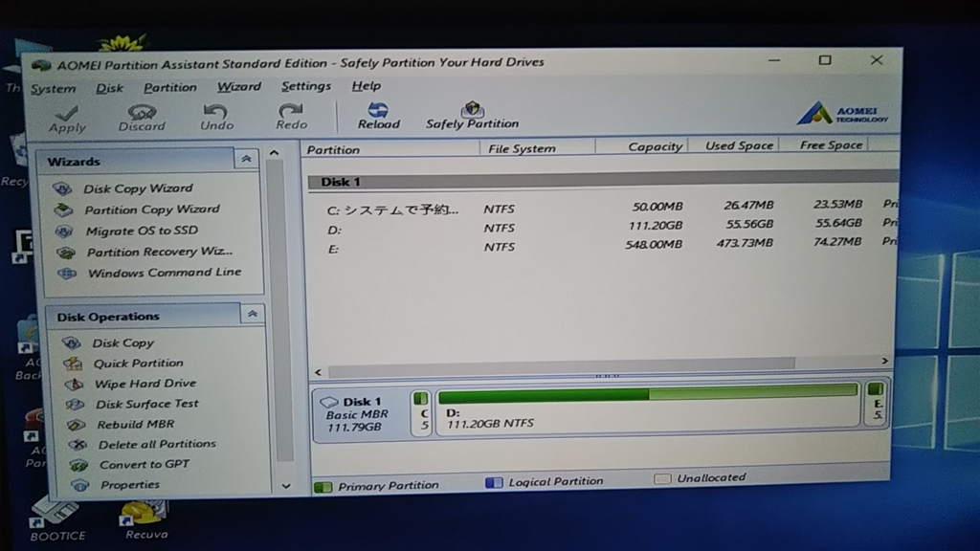This screenshot has height=551, width=980.
Task: Click the Convert to GPT icon
Action: pos(78,466)
